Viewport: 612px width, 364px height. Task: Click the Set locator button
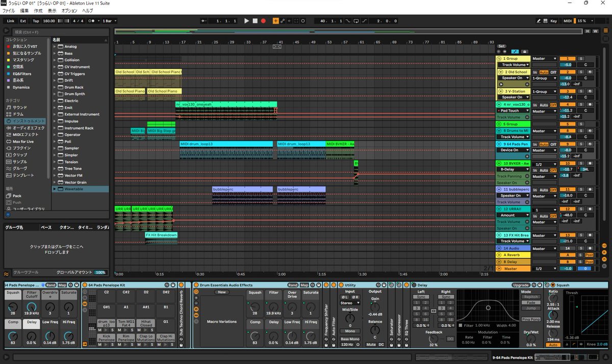click(501, 46)
